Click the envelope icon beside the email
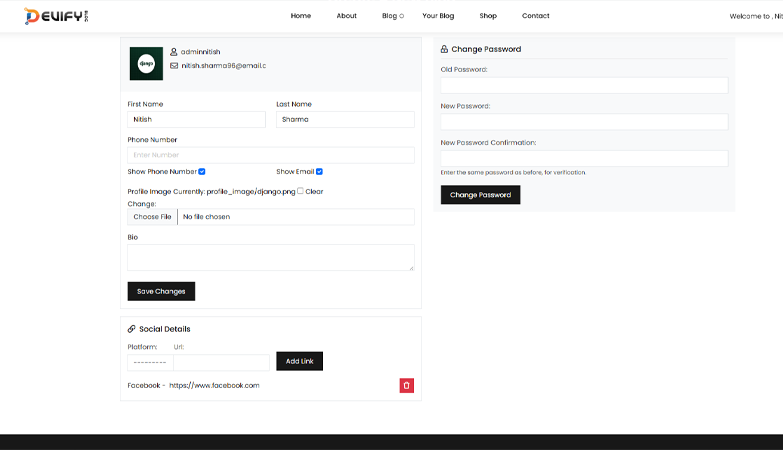This screenshot has width=783, height=450. [x=174, y=66]
